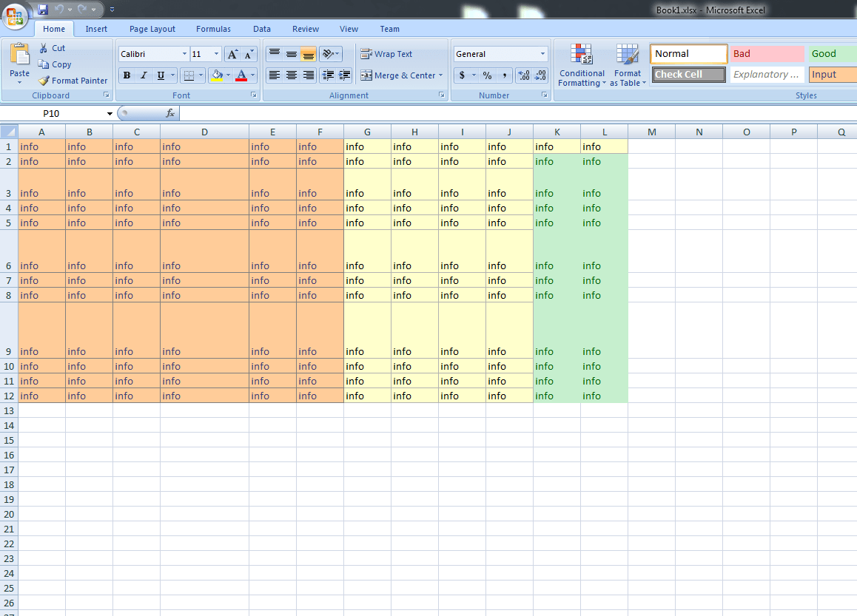The image size is (857, 616).
Task: Switch to the Formulas ribbon tab
Action: tap(213, 29)
